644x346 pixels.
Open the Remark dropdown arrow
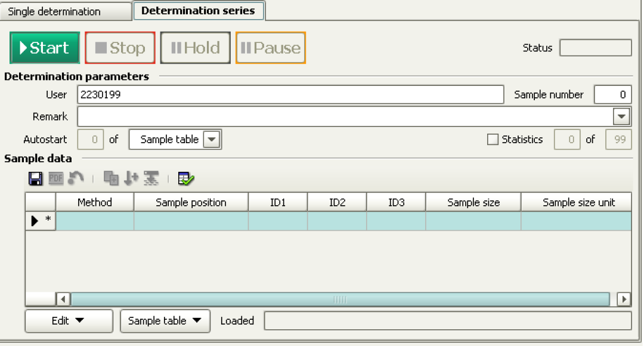[x=621, y=117]
